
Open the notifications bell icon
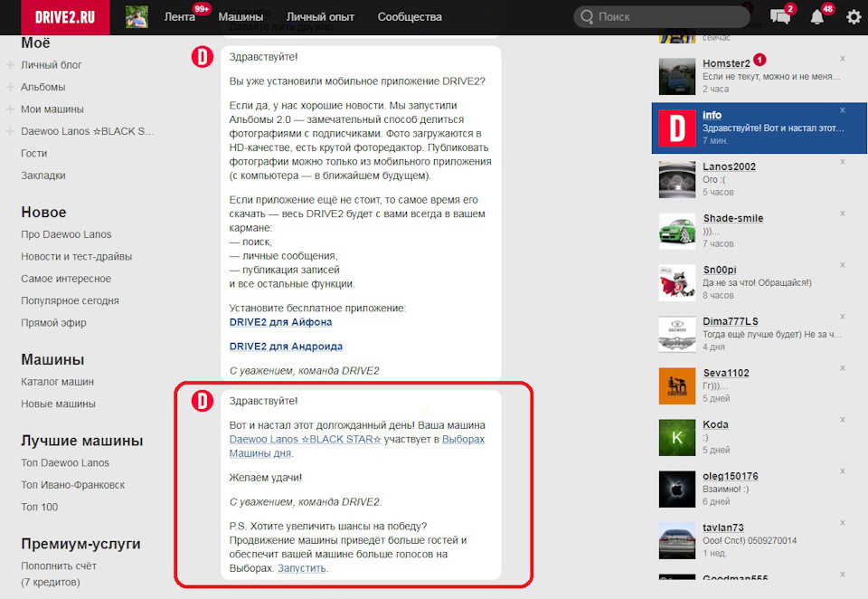817,17
